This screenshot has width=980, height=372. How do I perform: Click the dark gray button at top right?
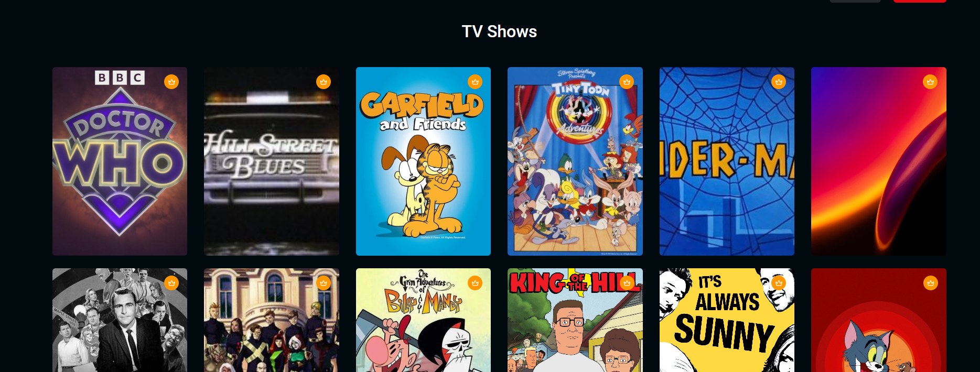tap(855, 1)
